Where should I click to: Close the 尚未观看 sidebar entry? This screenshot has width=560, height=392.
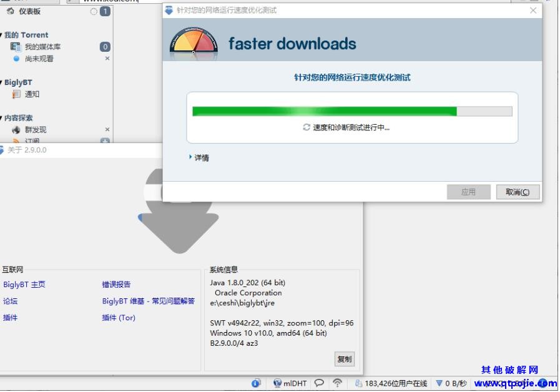pos(107,58)
